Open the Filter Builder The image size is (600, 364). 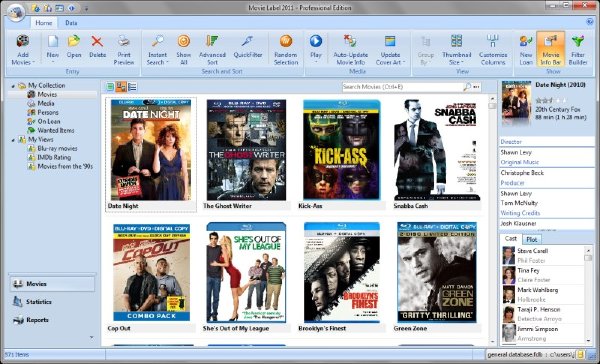coord(578,50)
